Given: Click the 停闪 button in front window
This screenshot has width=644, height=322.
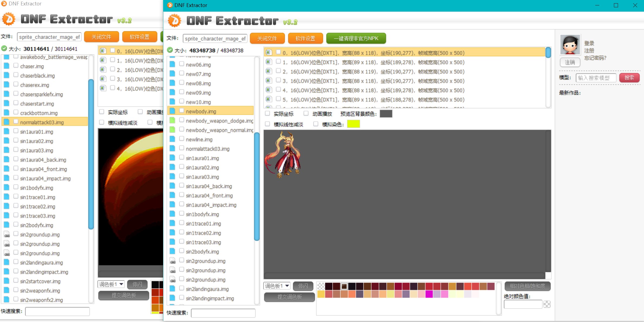Looking at the screenshot, I should [303, 286].
